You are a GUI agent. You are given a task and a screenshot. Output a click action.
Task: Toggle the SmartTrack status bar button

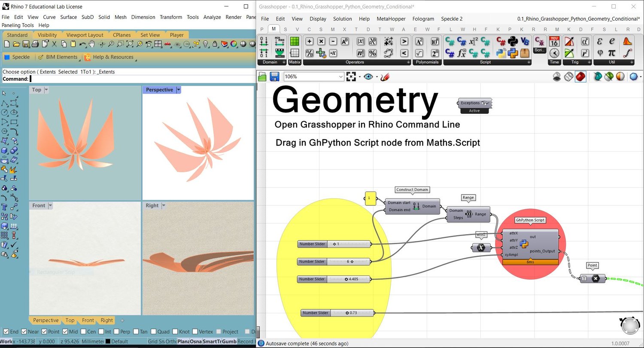(x=212, y=342)
